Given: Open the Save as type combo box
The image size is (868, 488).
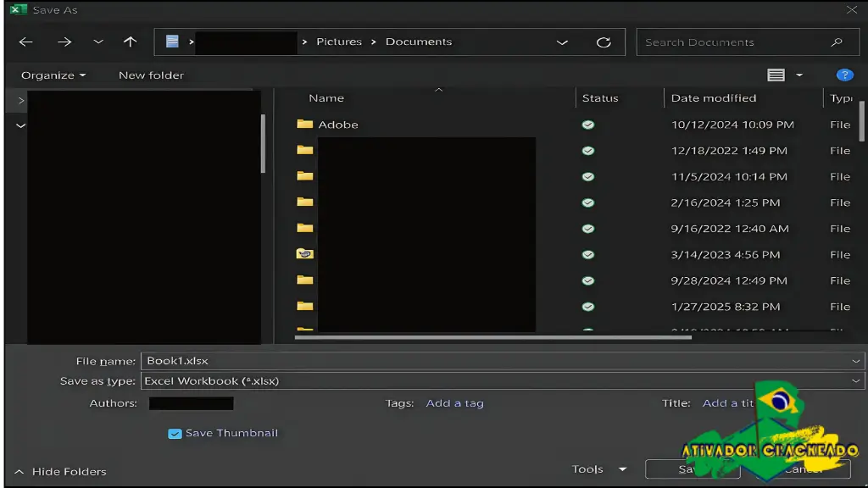Looking at the screenshot, I should [503, 380].
